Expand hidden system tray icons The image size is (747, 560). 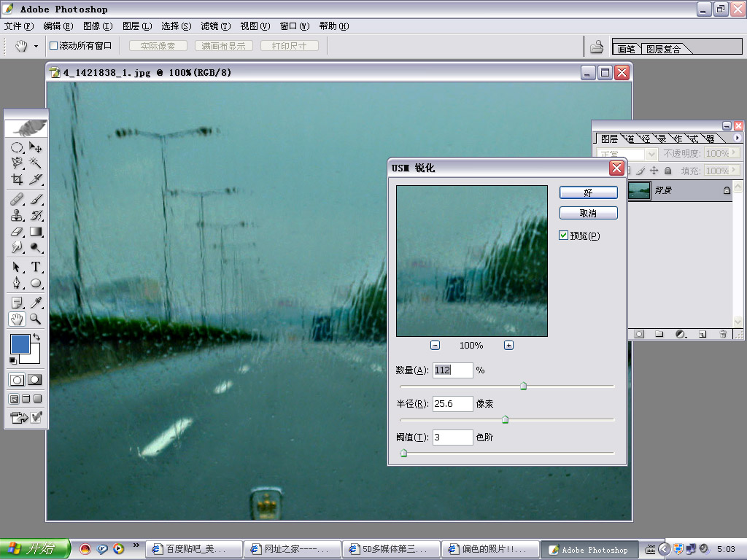(664, 549)
